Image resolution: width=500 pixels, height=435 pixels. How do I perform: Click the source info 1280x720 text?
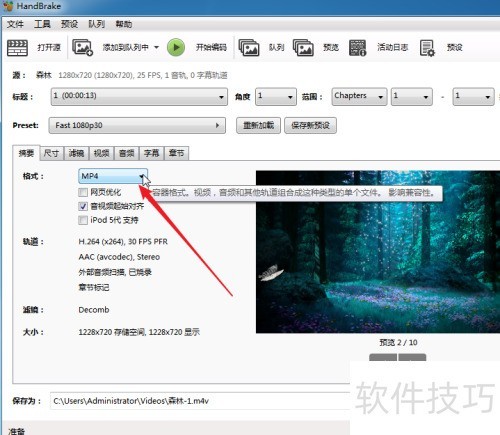tap(143, 75)
